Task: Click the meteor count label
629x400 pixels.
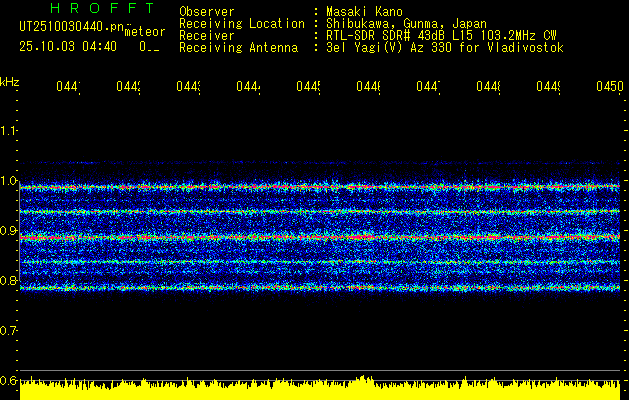Action: 143,32
